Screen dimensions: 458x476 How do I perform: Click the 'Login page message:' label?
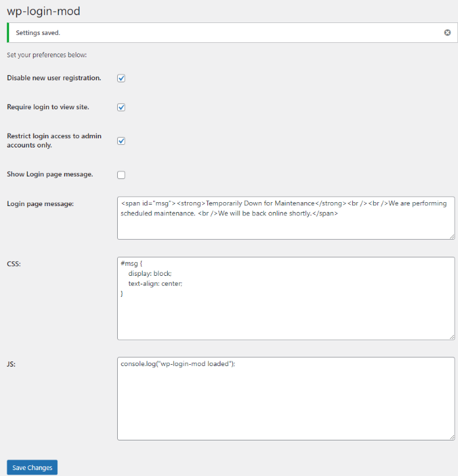tap(40, 203)
